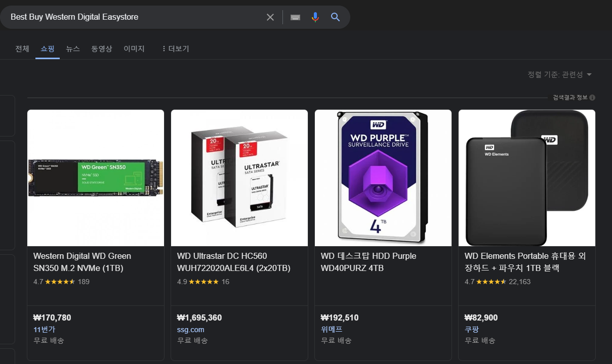Switch to the 이미지 tab
The image size is (612, 364).
tap(134, 49)
